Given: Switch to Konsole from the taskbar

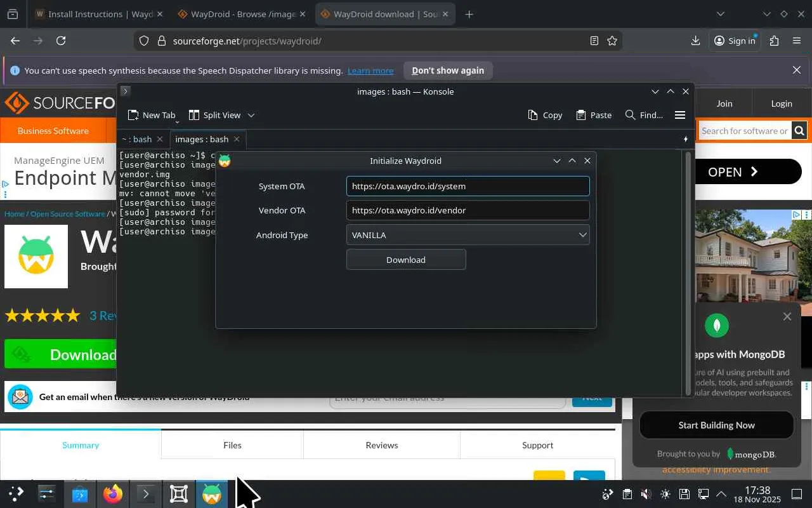Looking at the screenshot, I should pos(146,493).
